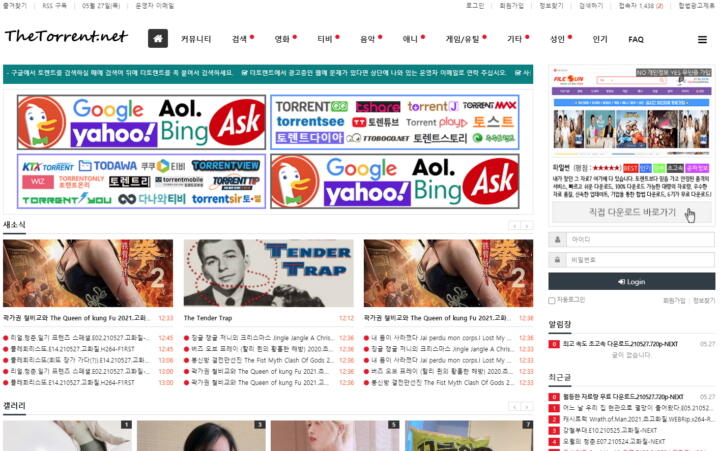Viewport: 720px width, 451px height.
Task: Open post '강철부대.E10.210525' in 최근글
Action: click(610, 430)
